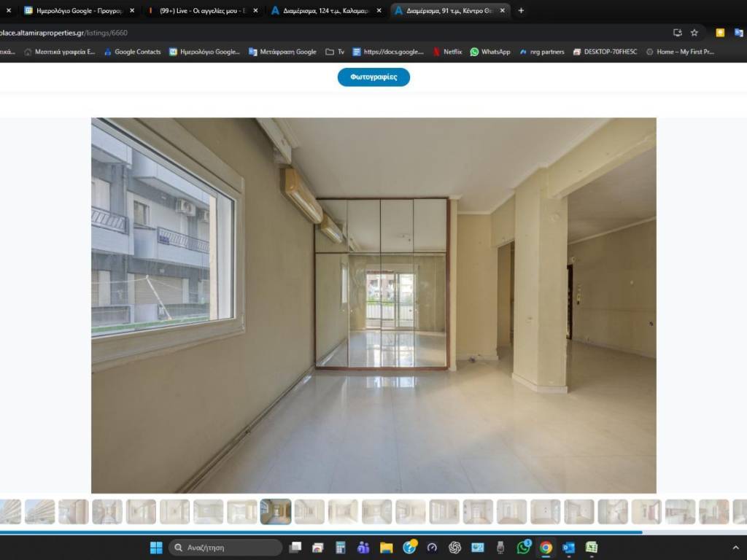The width and height of the screenshot is (747, 560).
Task: Select the currently highlighted gallery thumbnail
Action: coord(276,512)
